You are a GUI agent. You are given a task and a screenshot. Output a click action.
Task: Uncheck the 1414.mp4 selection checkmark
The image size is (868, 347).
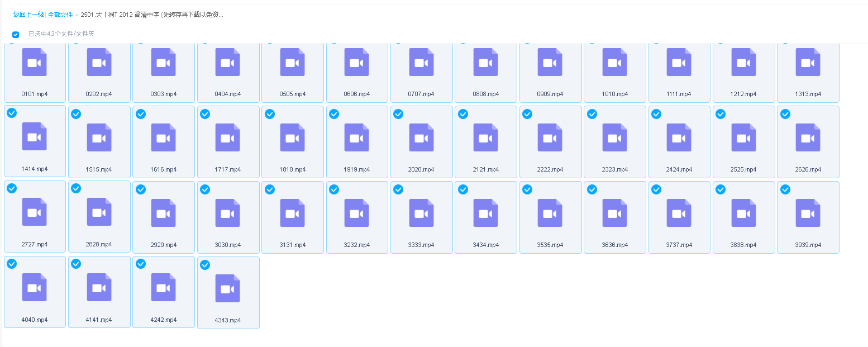pyautogui.click(x=12, y=113)
